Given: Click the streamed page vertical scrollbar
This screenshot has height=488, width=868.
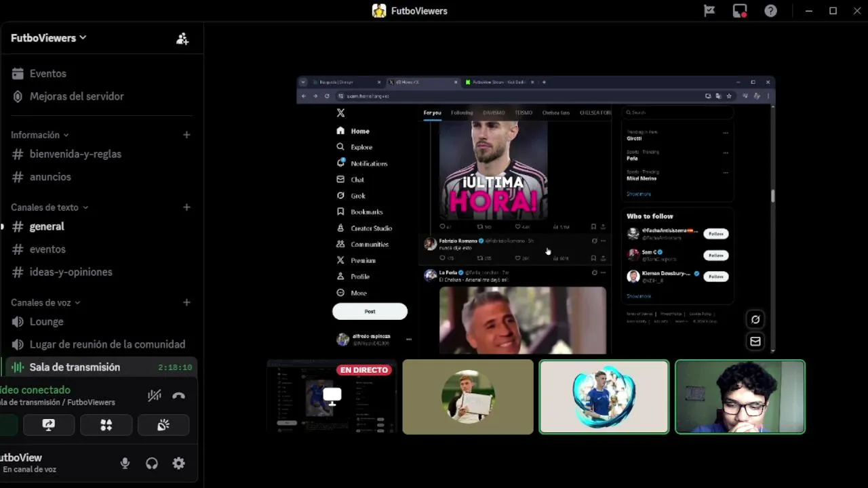Looking at the screenshot, I should [x=772, y=195].
